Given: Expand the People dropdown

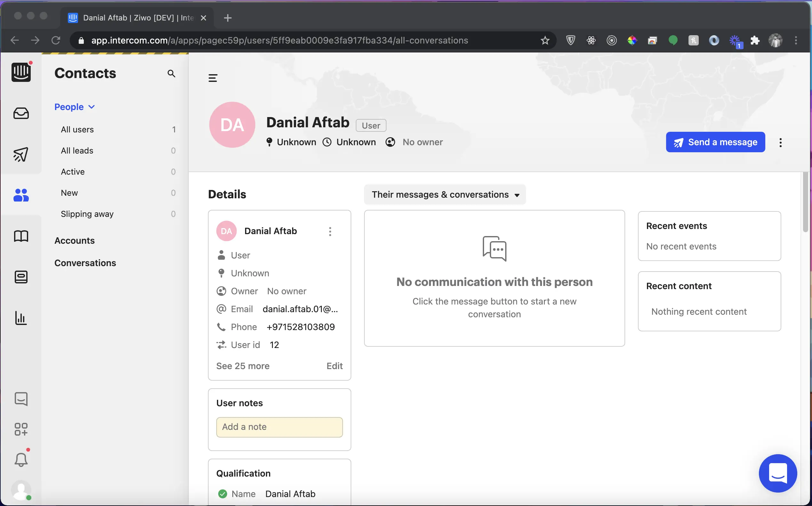Looking at the screenshot, I should (75, 107).
